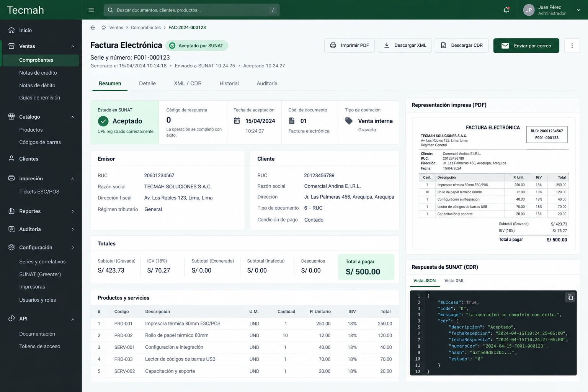Collapse the Ventas sidebar section chevron
588x392 pixels.
click(x=73, y=46)
